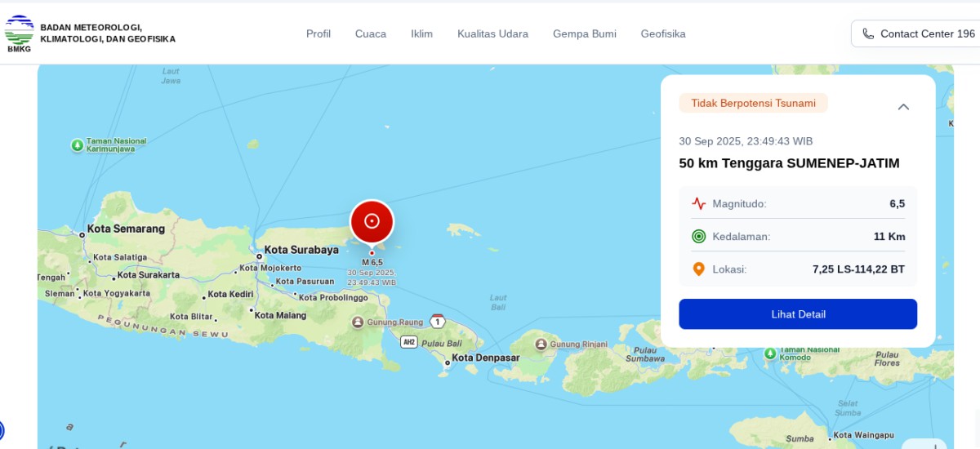Screen dimensions: 980x449
Task: Open the Profil navigation item
Action: tap(318, 33)
